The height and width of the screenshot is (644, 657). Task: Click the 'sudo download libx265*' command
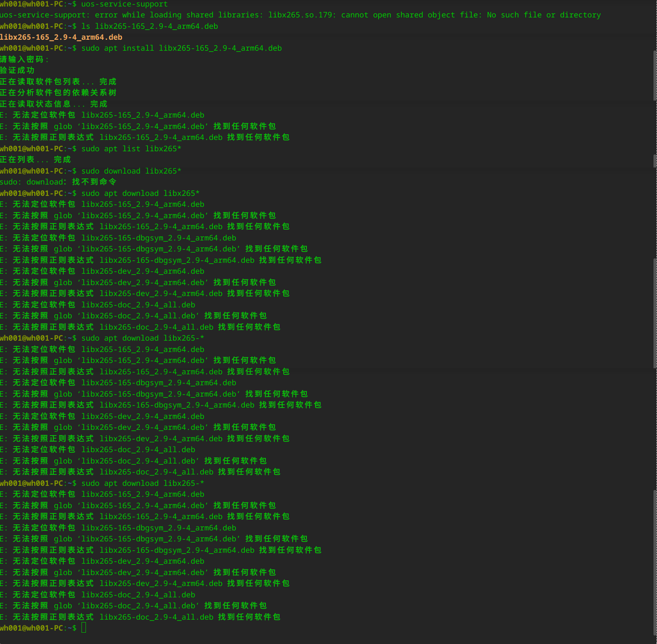point(131,171)
